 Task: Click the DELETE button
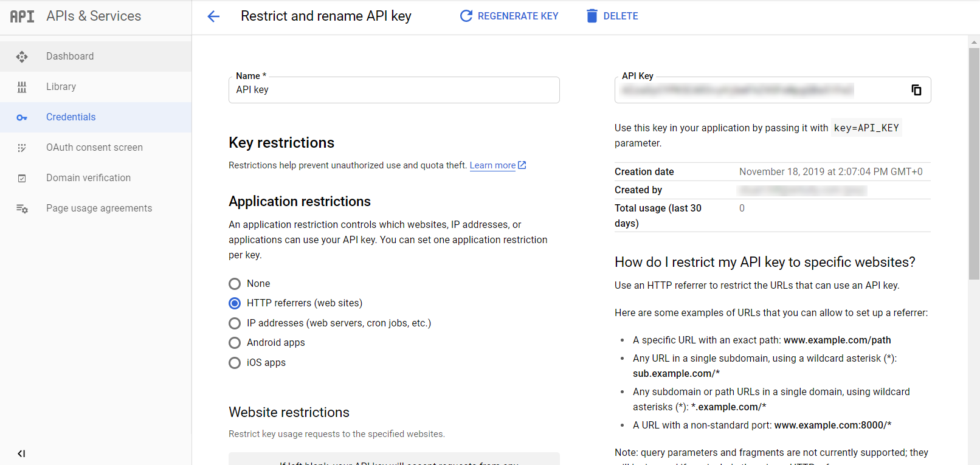point(612,16)
